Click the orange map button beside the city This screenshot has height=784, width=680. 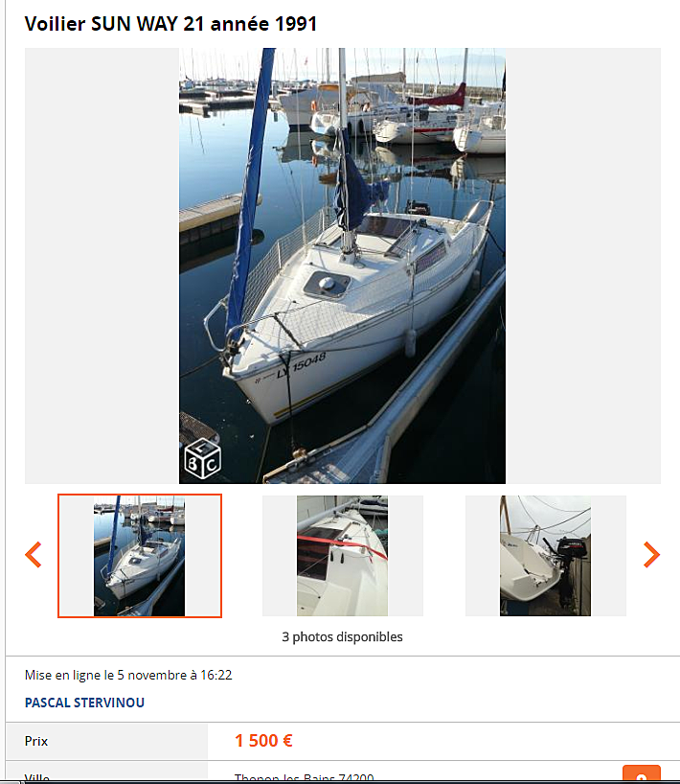(x=642, y=773)
